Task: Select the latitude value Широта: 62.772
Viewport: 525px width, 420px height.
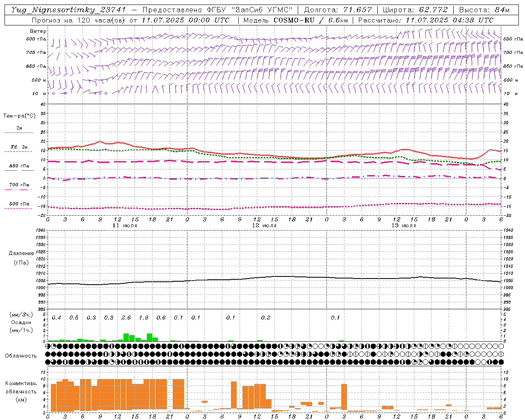Action: (415, 10)
